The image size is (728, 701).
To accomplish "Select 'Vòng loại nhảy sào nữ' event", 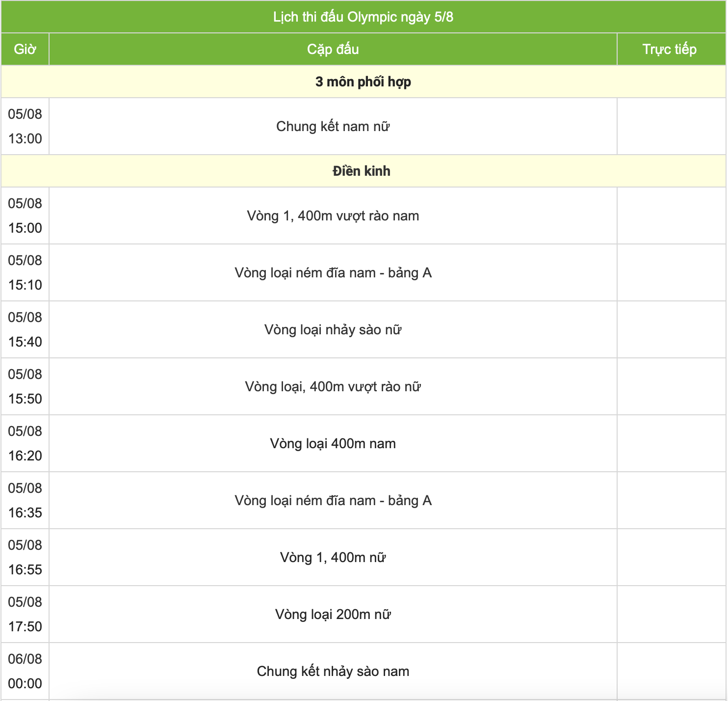I will click(x=333, y=329).
